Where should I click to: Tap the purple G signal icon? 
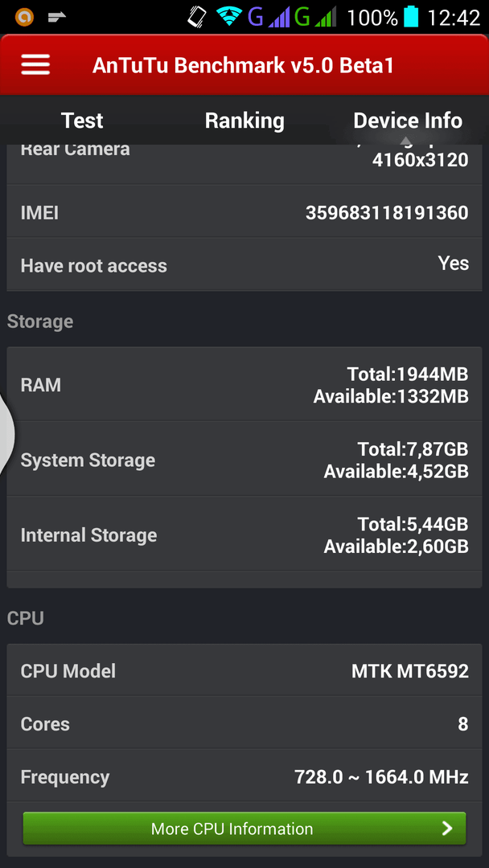click(267, 17)
